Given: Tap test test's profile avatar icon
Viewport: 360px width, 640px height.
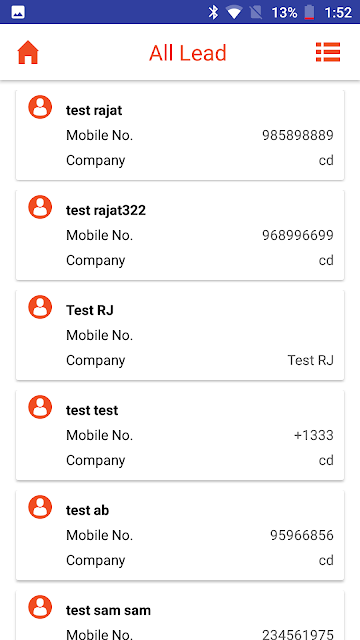Looking at the screenshot, I should click(x=40, y=407).
